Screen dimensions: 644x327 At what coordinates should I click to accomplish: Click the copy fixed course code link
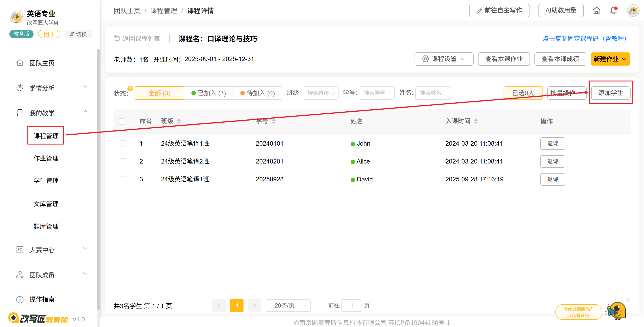(x=584, y=38)
